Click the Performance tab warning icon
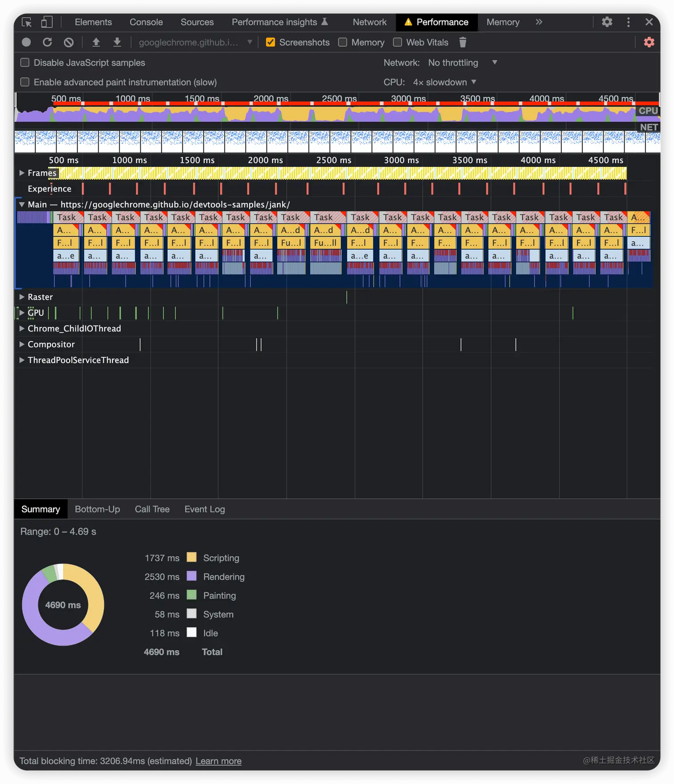Image resolution: width=674 pixels, height=784 pixels. click(408, 22)
